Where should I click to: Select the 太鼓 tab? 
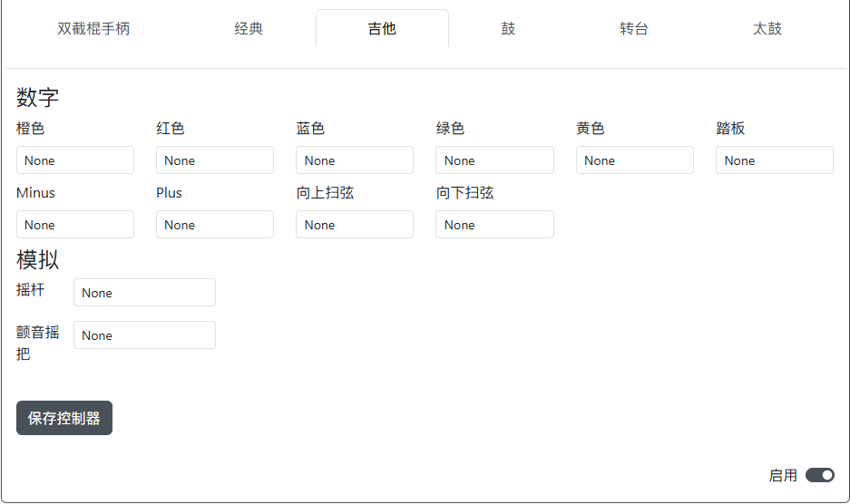pos(767,29)
